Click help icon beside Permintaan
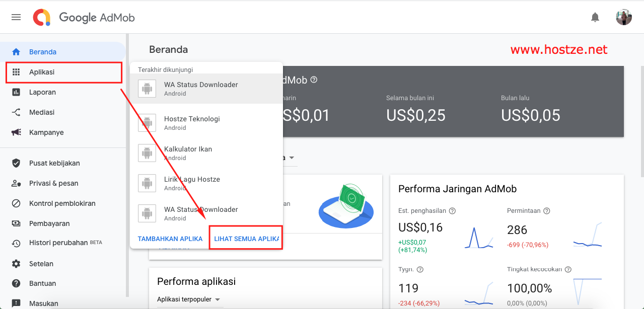Screen dimensions: 644x309 [x=547, y=211]
